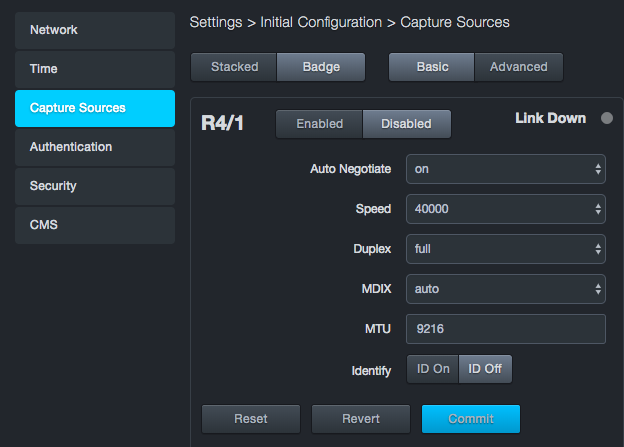Click the Link Down status indicator dot
624x447 pixels.
click(x=606, y=119)
